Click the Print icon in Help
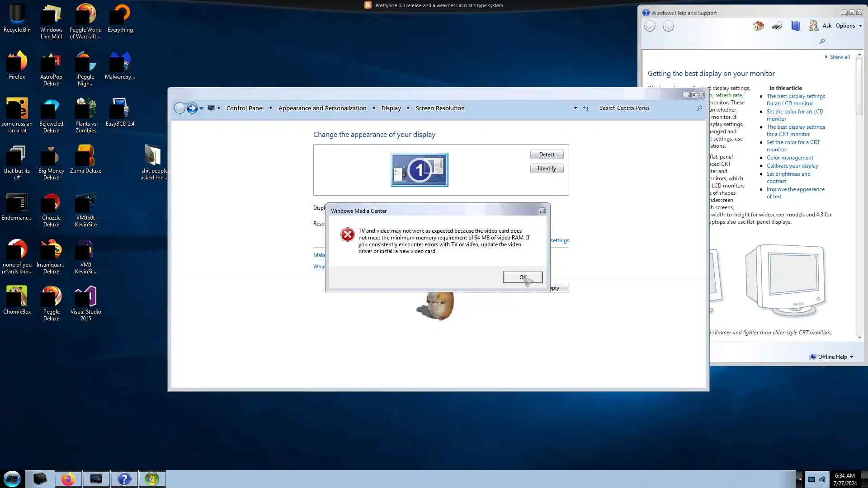Image resolution: width=868 pixels, height=488 pixels. tap(777, 26)
